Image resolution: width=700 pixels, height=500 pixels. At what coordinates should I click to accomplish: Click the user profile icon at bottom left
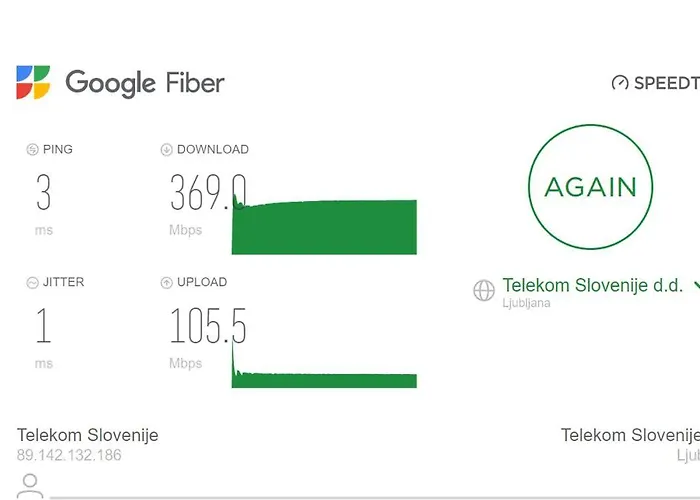tap(31, 486)
